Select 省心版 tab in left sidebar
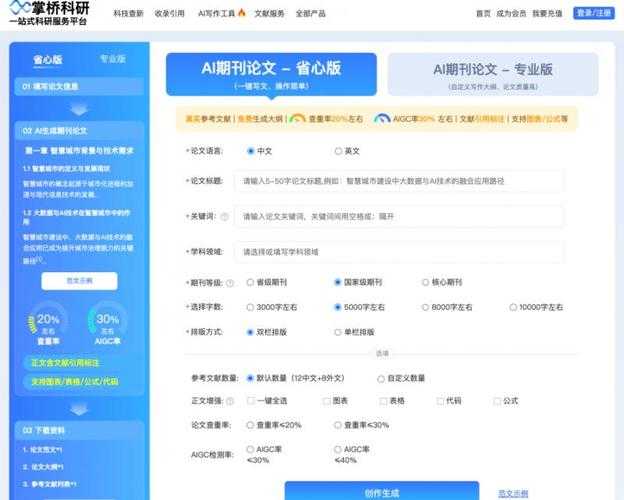 pyautogui.click(x=48, y=60)
